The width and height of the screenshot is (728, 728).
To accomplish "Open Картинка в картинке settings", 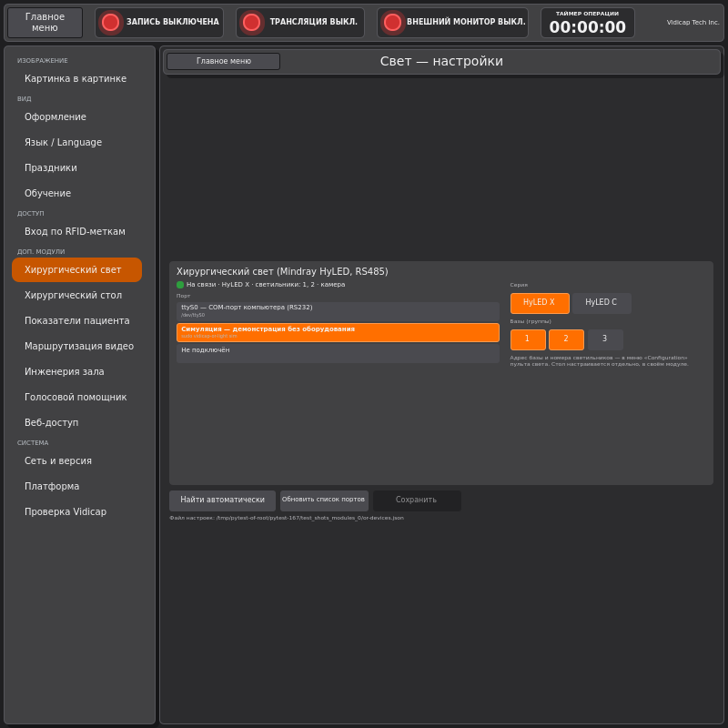I will [76, 79].
